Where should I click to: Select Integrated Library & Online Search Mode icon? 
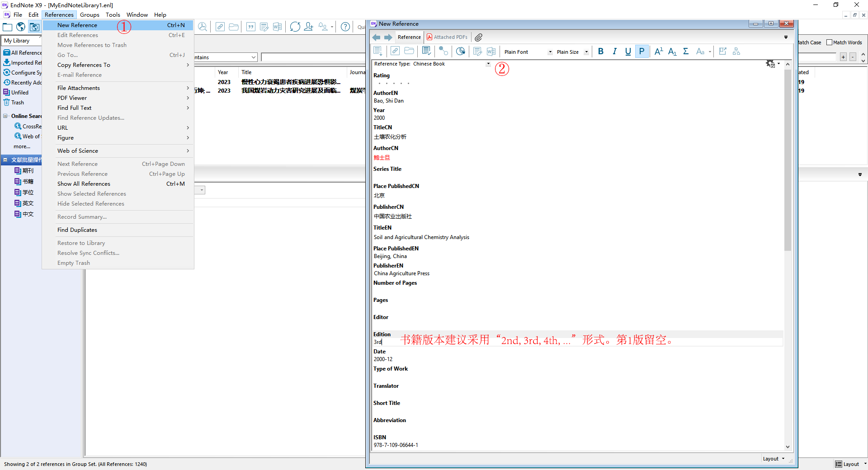point(34,27)
